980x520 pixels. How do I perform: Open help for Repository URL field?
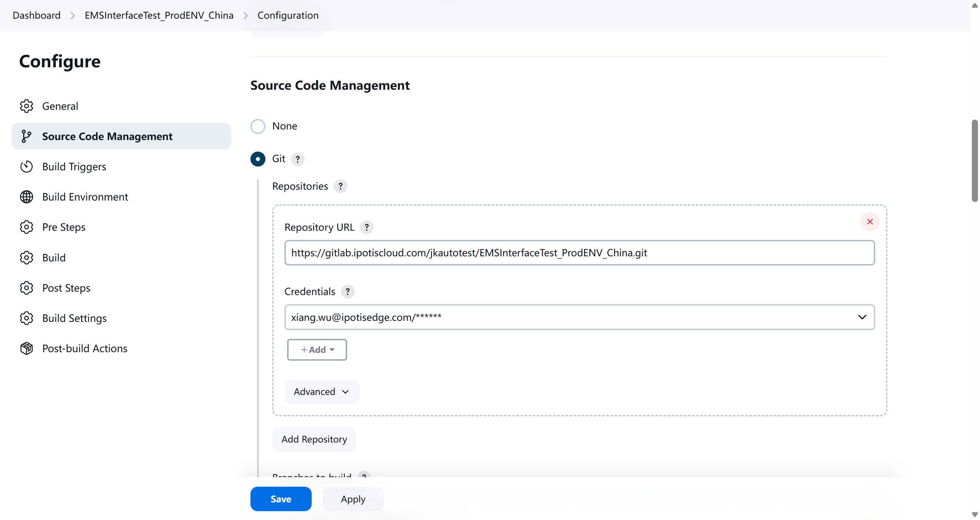(x=366, y=227)
